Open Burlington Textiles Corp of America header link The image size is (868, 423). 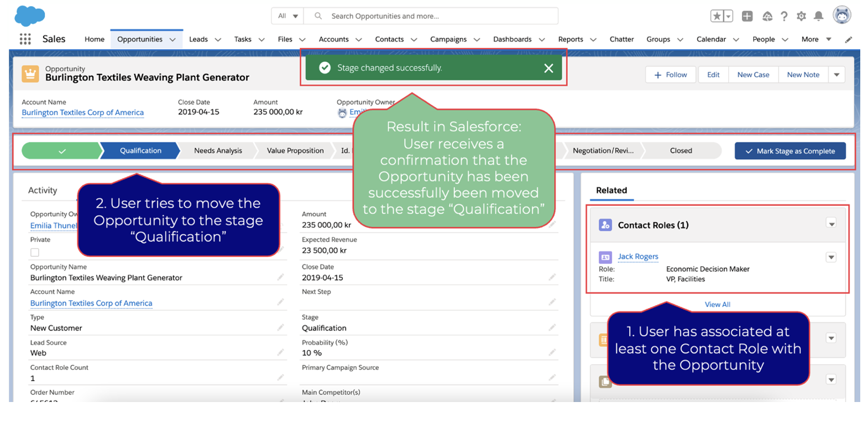(x=82, y=112)
